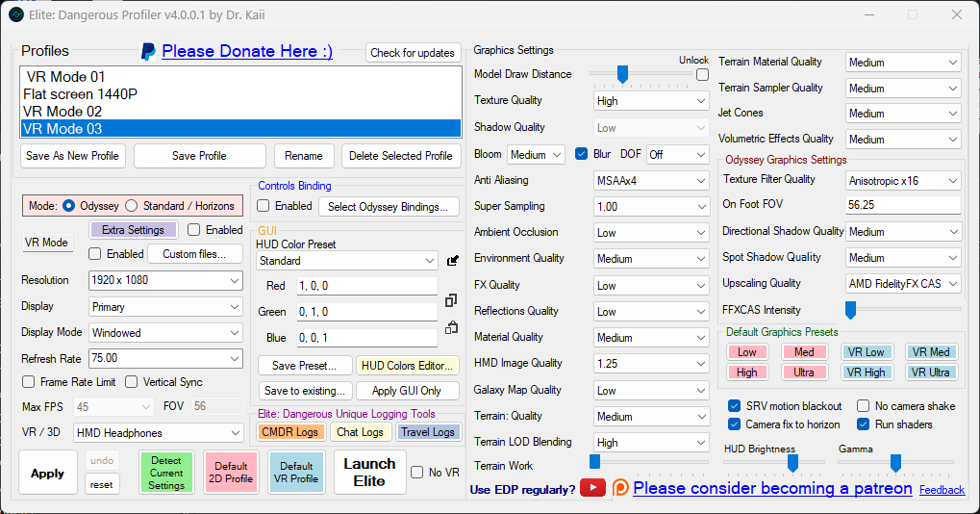Click the Elite Dangerous Profiler title icon
Viewport: 980px width, 514px height.
15,14
